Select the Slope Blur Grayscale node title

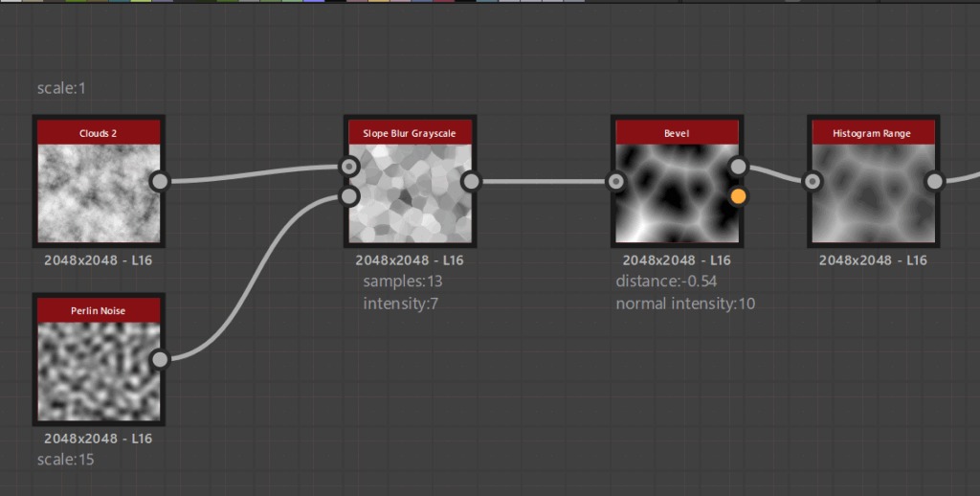point(410,132)
